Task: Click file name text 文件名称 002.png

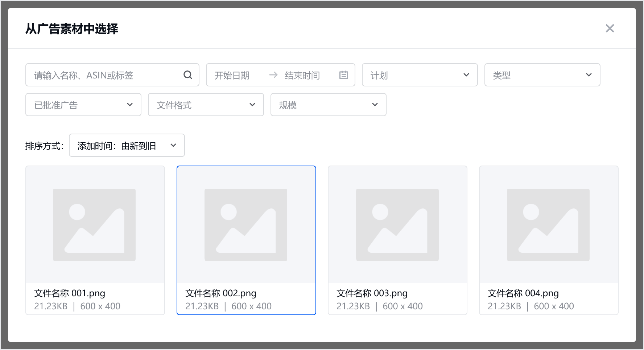Action: (x=221, y=293)
